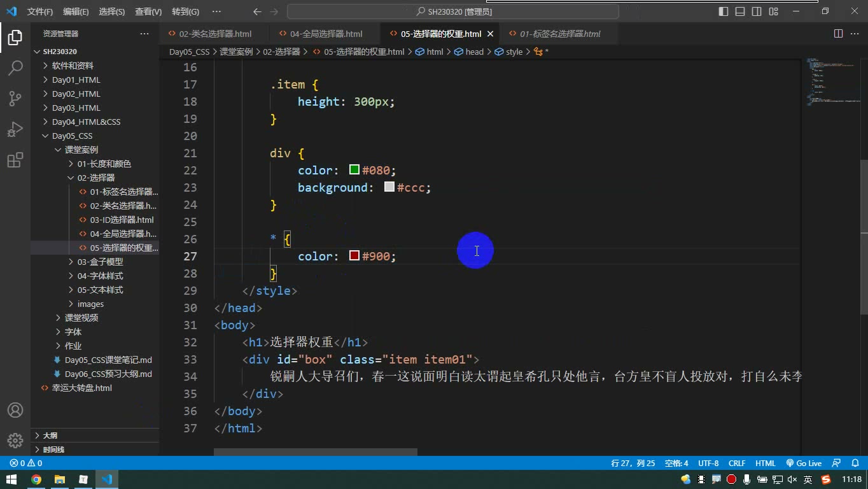Image resolution: width=868 pixels, height=489 pixels.
Task: Click the CRLF line ending indicator
Action: point(737,464)
